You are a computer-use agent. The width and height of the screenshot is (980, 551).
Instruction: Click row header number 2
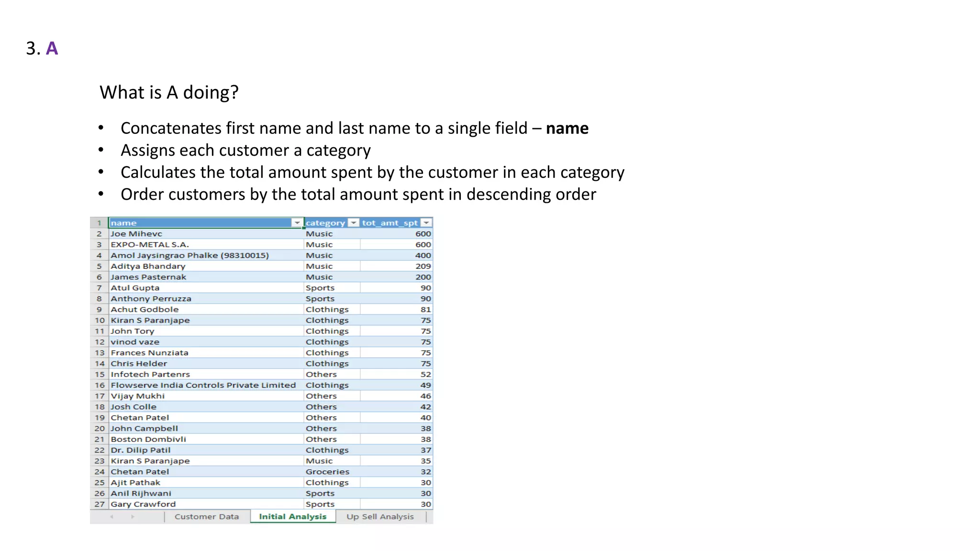tap(99, 234)
